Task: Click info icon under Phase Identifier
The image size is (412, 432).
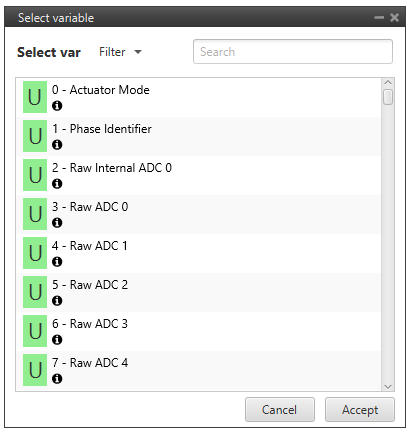Action: click(x=57, y=145)
